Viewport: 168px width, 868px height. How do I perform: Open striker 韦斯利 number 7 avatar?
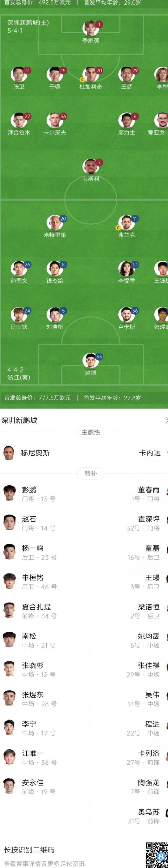click(91, 166)
